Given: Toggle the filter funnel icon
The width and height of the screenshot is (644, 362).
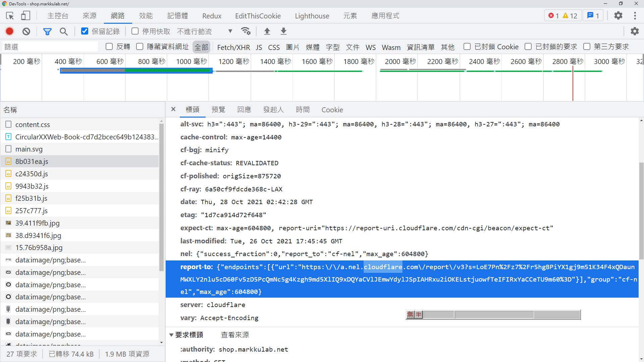Looking at the screenshot, I should tap(47, 32).
